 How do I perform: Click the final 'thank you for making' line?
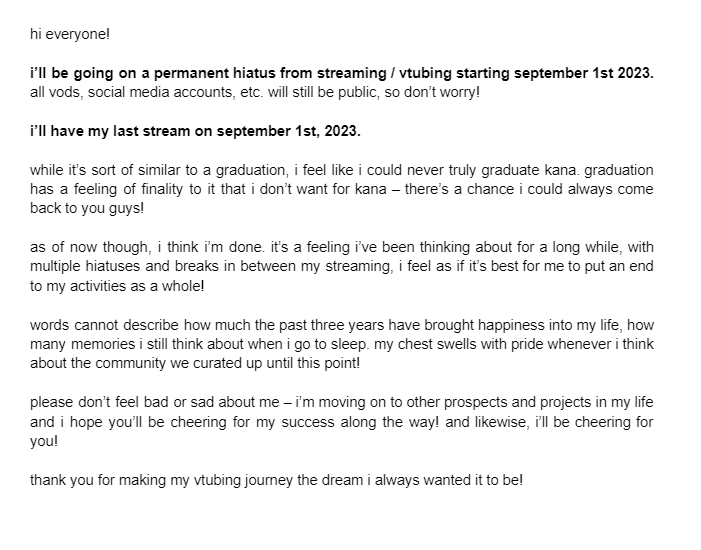pyautogui.click(x=276, y=480)
